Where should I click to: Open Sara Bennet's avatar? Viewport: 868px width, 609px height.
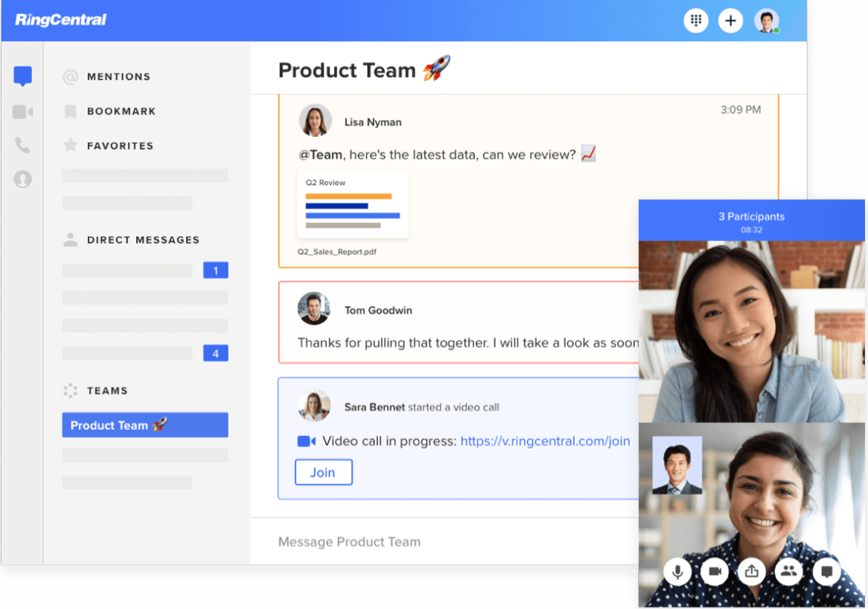click(x=314, y=406)
